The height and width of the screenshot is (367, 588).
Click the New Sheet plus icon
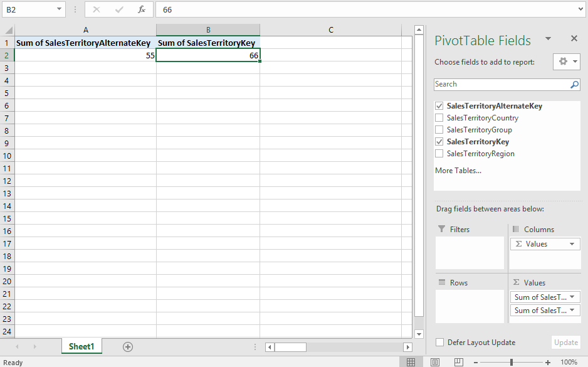click(128, 347)
